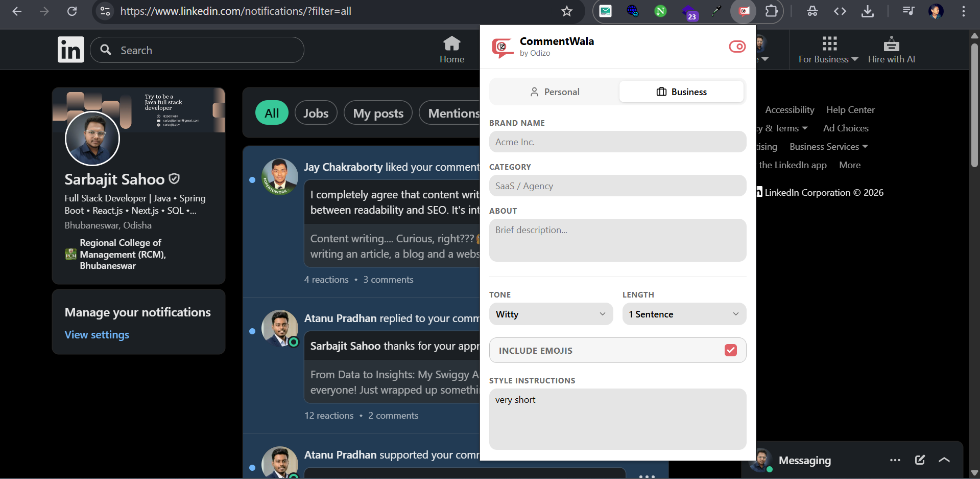The image size is (980, 479).
Task: Open the Help Center link
Action: click(850, 109)
